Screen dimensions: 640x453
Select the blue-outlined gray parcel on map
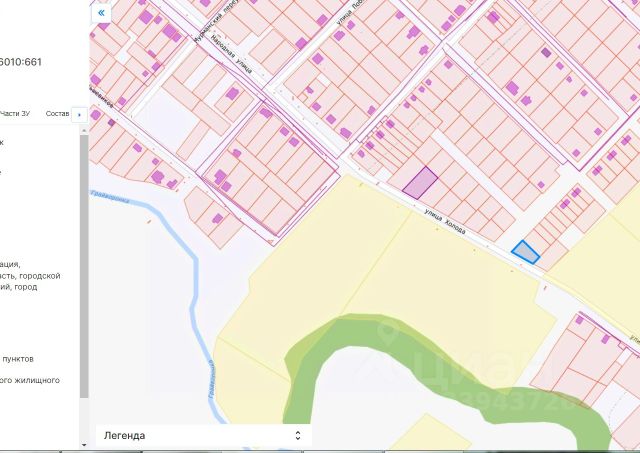(526, 253)
